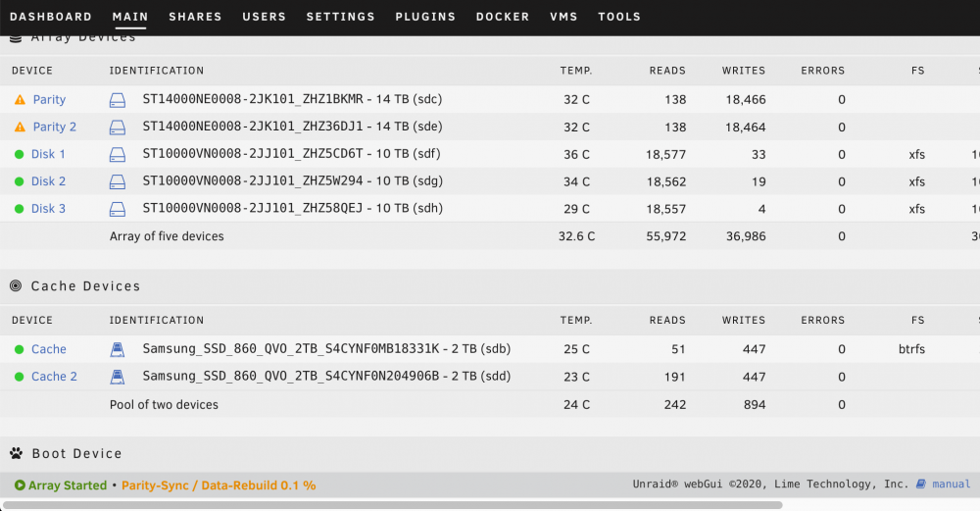
Task: Click the hard drive icon for sdf
Action: point(118,155)
